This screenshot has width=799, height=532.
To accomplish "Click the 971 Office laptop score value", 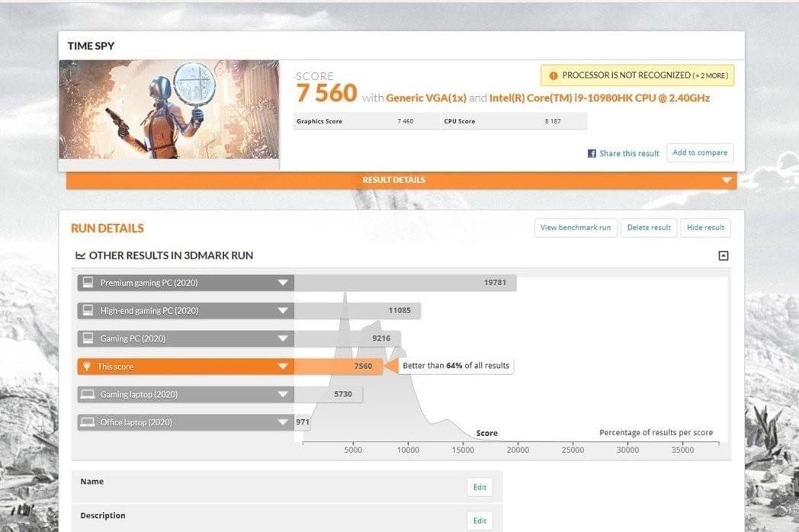I will pos(303,422).
